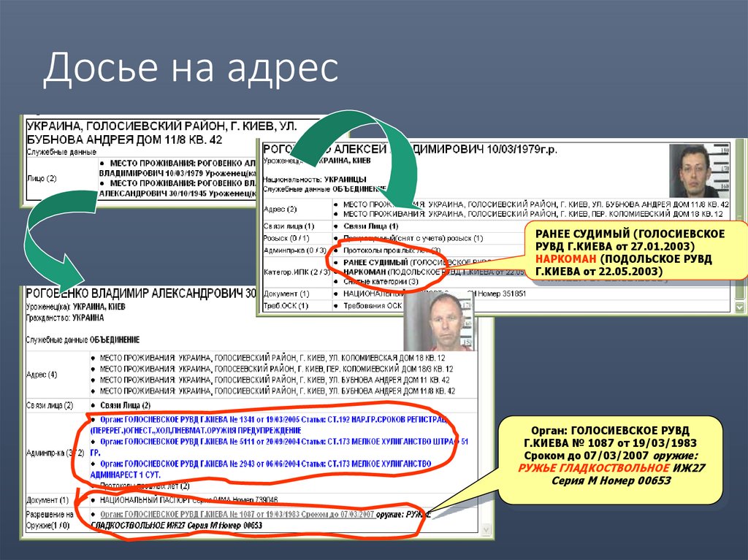The height and width of the screenshot is (560, 748).
Task: Click the "Адрес (4)" cell
Action: (42, 375)
